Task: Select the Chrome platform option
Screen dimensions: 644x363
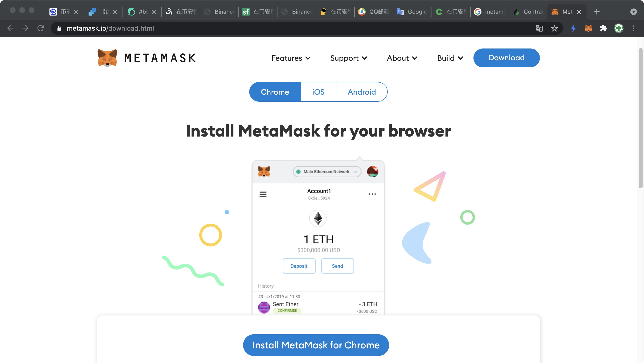Action: (275, 92)
